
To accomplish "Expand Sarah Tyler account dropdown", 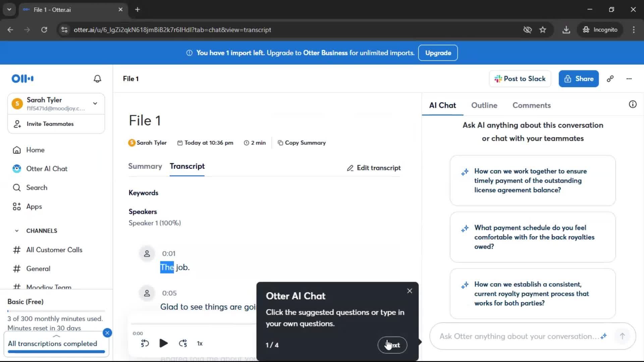I will [95, 104].
